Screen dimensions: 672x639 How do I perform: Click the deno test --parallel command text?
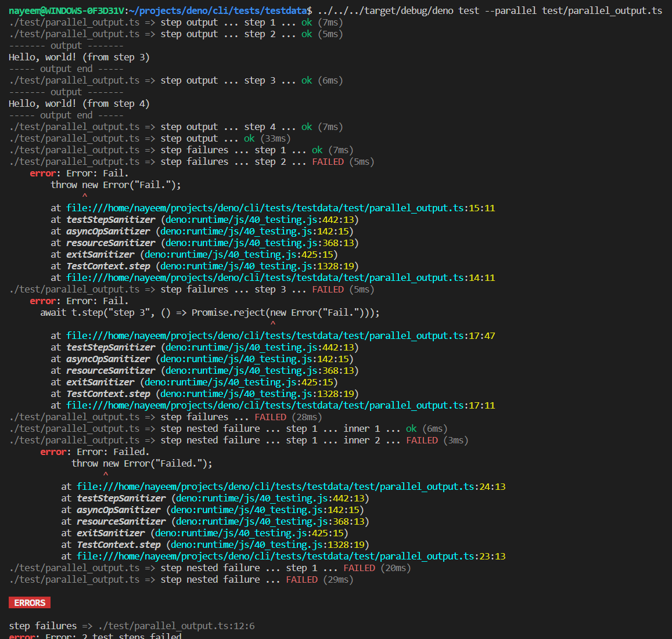[x=490, y=10]
